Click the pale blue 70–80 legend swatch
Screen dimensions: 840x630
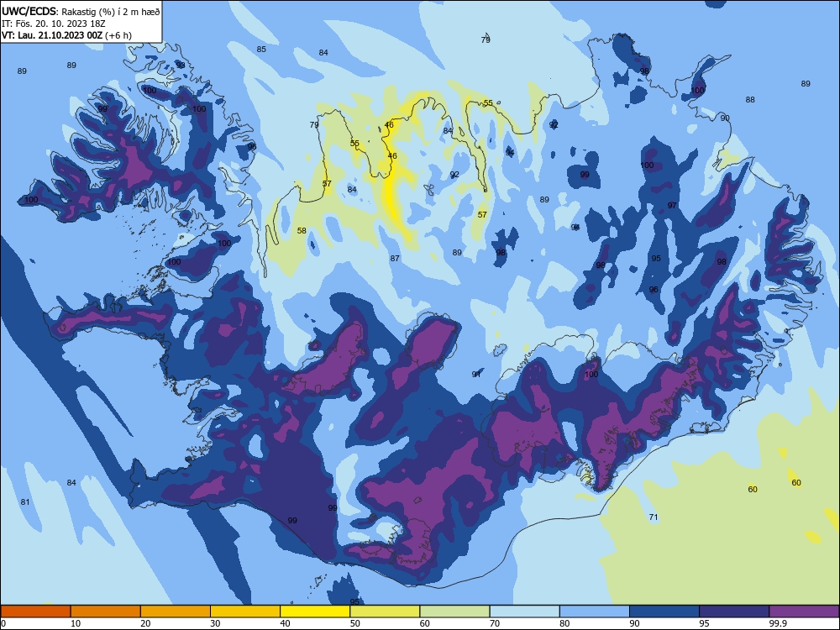(x=524, y=612)
